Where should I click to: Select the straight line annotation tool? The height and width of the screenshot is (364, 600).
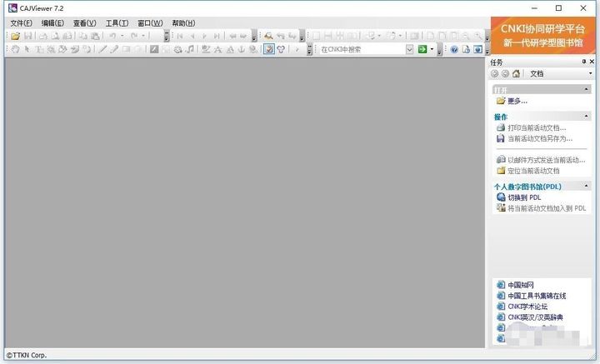click(102, 49)
